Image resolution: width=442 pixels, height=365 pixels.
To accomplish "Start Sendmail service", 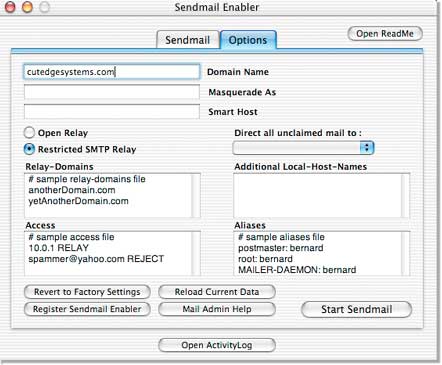I will pyautogui.click(x=356, y=309).
